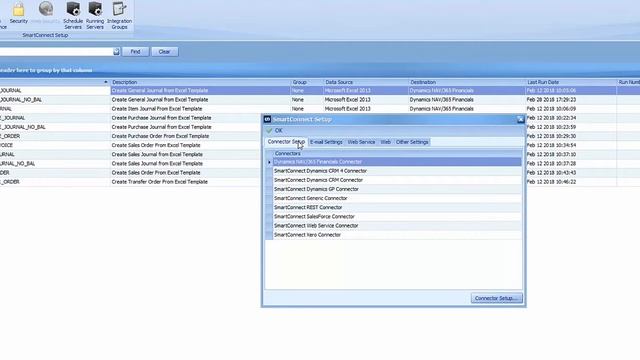
Task: Click the Last Run Date Feb 12 2018 10:29:30
Action: pyautogui.click(x=551, y=136)
